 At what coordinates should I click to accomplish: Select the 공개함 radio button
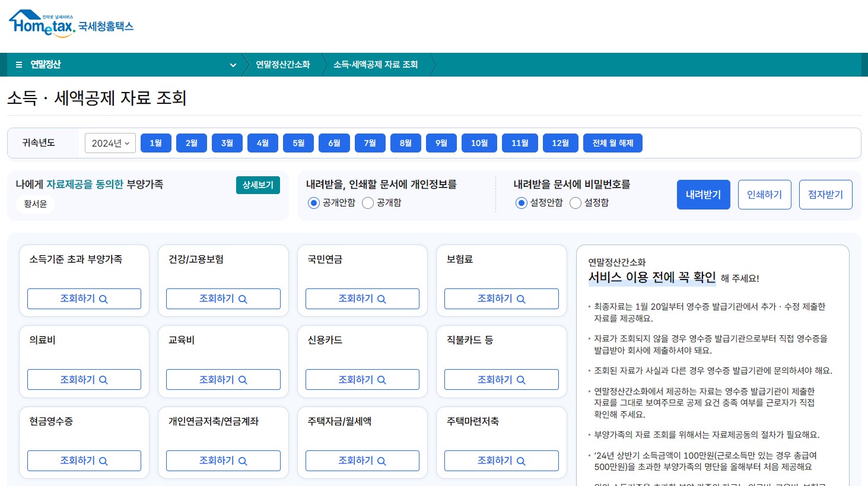coord(368,203)
